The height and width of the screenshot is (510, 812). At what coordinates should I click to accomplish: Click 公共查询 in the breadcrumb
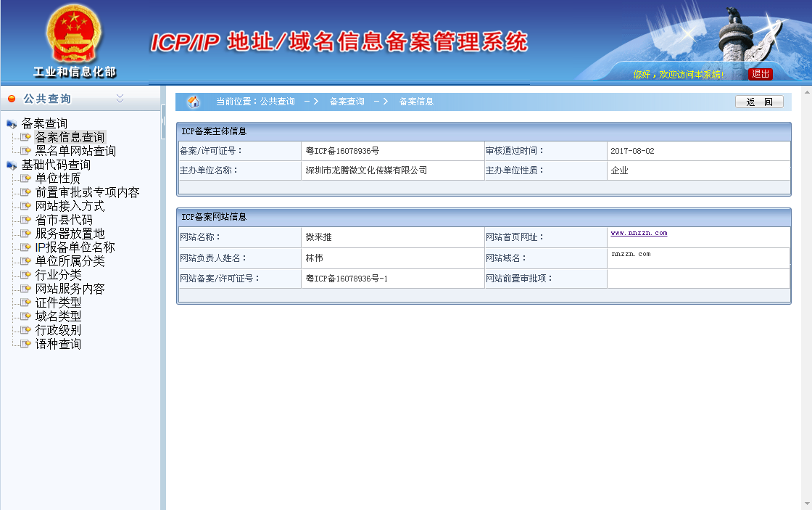pyautogui.click(x=277, y=102)
